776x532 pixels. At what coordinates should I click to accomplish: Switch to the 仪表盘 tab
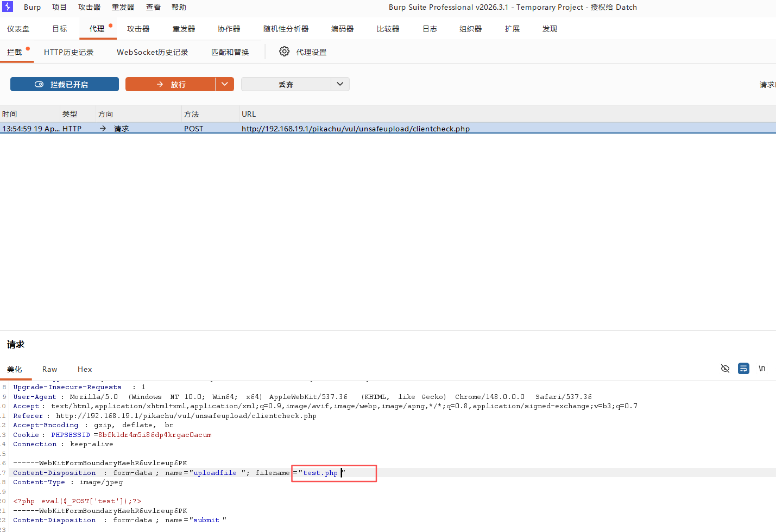coord(18,29)
